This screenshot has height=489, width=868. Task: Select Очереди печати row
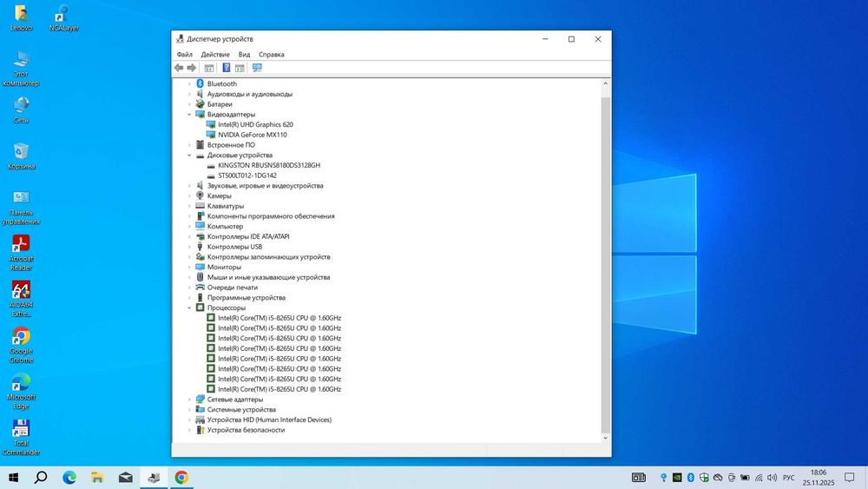click(232, 287)
